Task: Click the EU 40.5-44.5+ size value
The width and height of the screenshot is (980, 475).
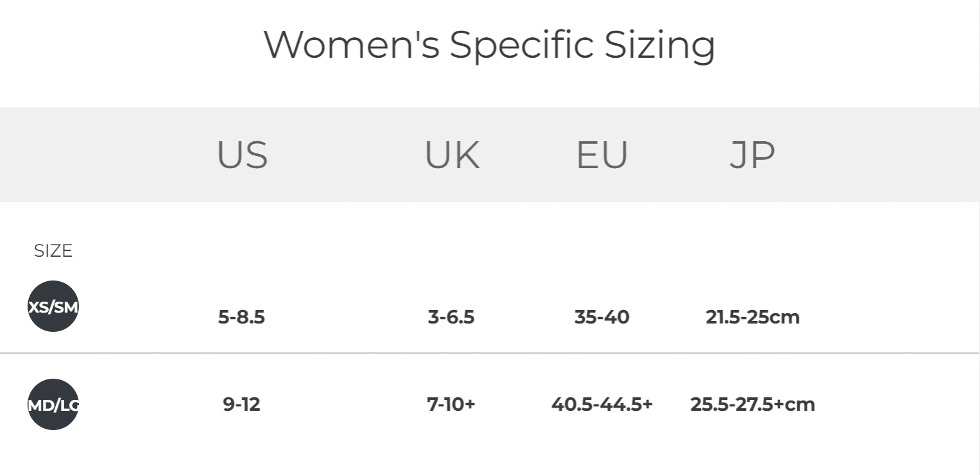Action: point(602,404)
